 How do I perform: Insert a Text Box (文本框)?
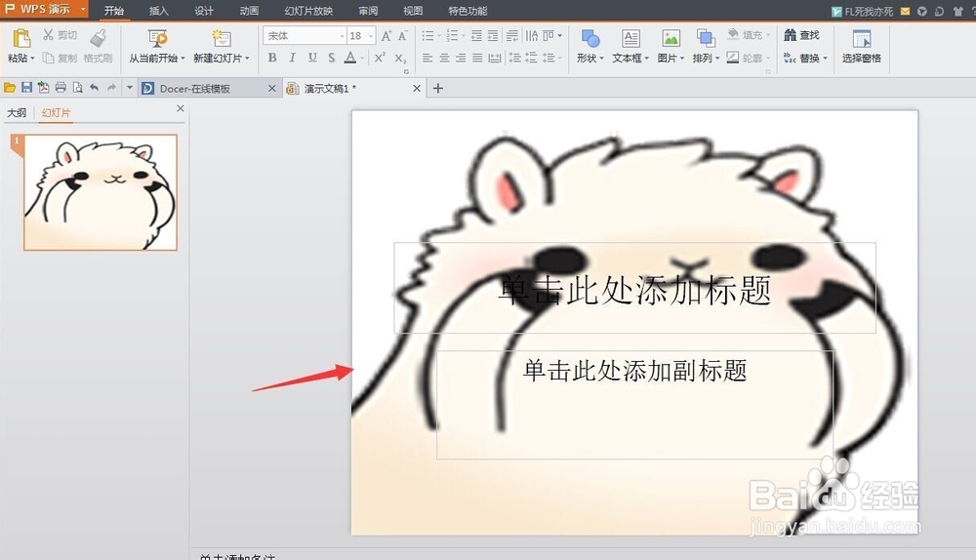pyautogui.click(x=630, y=47)
